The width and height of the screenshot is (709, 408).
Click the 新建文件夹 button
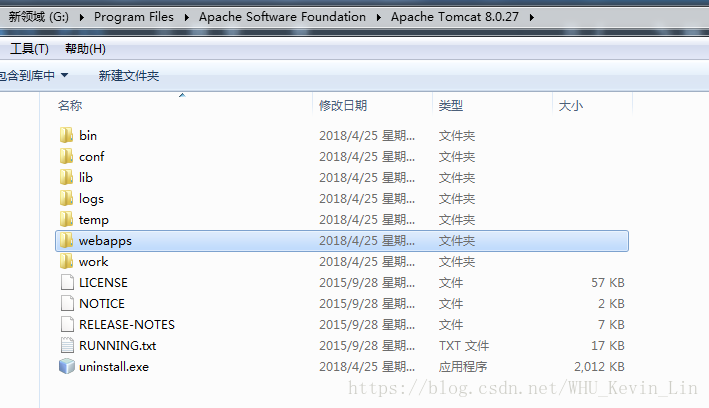pos(128,75)
